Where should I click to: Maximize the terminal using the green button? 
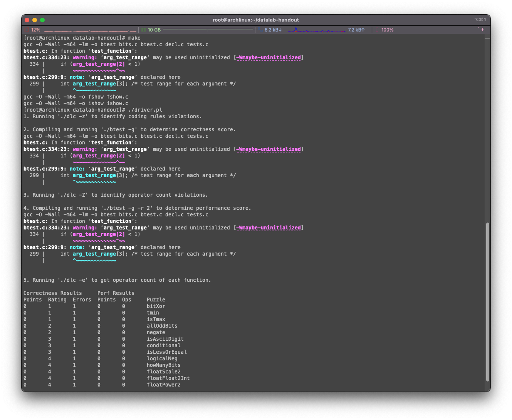tap(42, 20)
